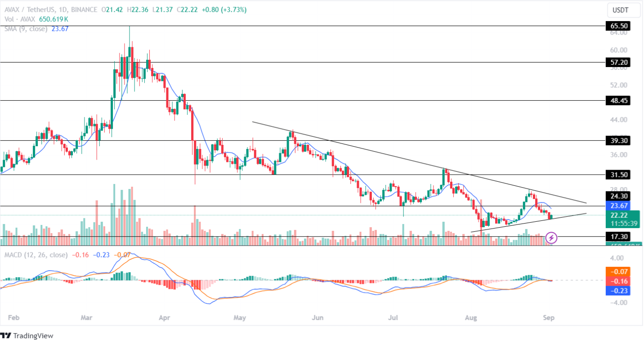644x341 pixels.
Task: Click the 65.50 price level label
Action: 617,26
